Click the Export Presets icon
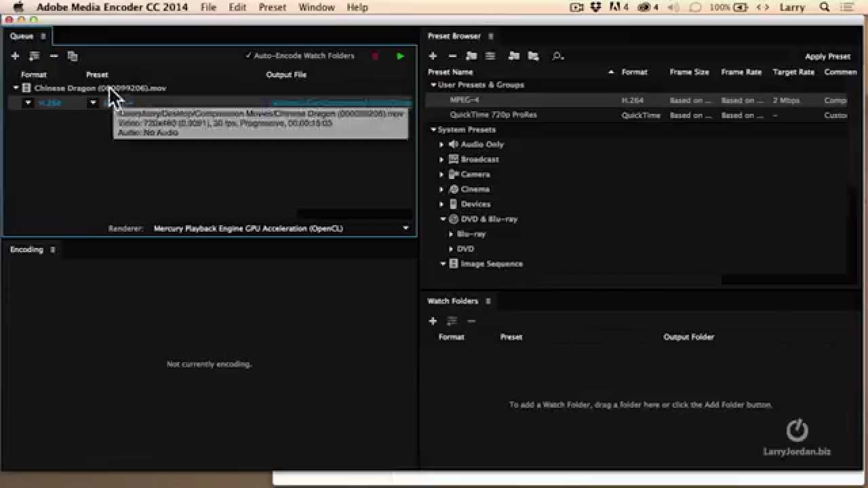Screen dimensions: 868x488 coord(534,56)
